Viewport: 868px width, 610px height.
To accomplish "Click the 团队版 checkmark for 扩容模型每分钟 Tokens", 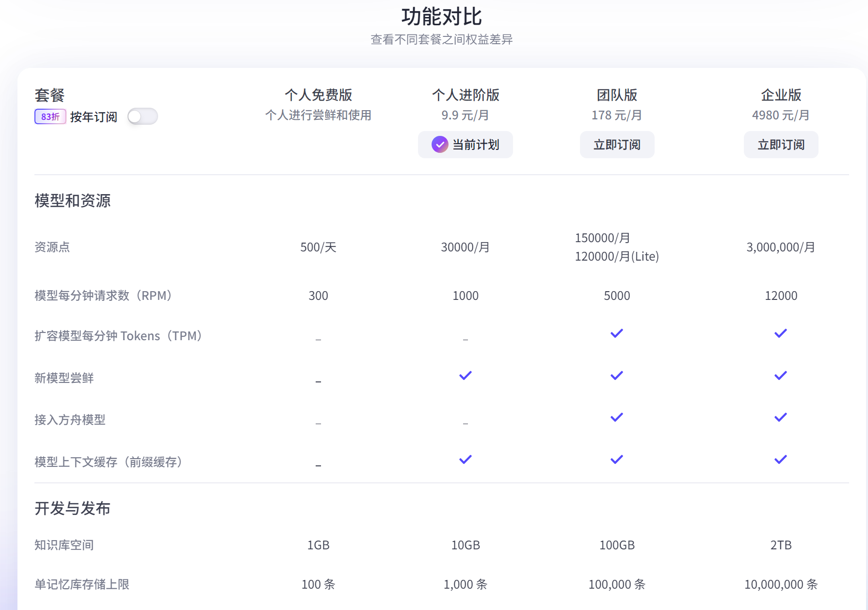I will (617, 333).
